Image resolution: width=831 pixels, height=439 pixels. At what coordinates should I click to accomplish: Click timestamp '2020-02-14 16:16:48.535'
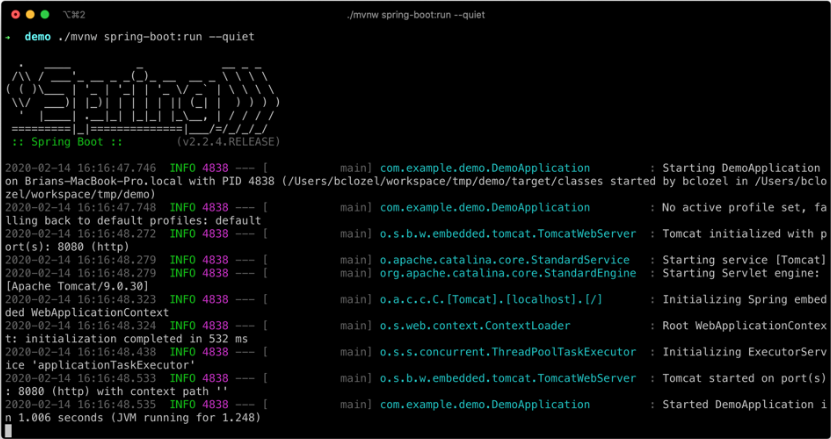(81, 404)
